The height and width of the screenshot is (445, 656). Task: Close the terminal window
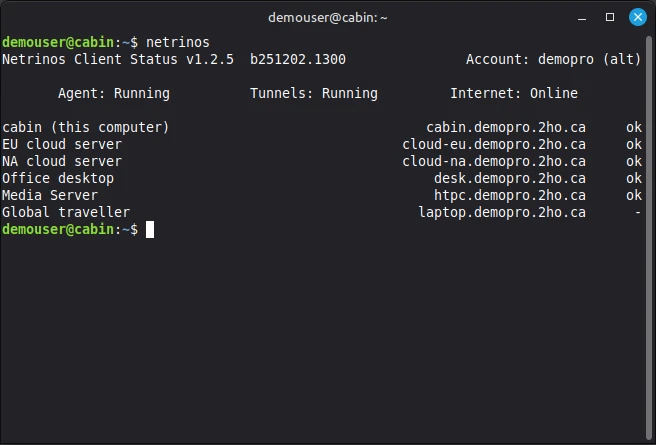click(x=637, y=17)
